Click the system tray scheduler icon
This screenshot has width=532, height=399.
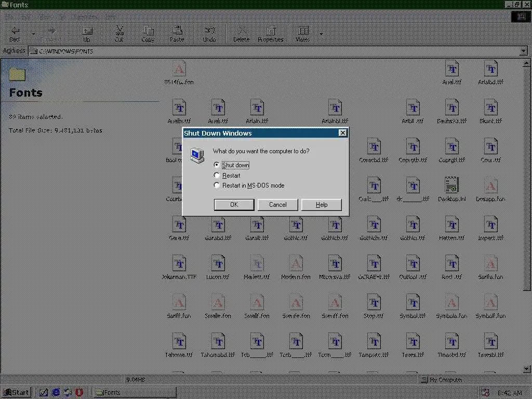[x=485, y=393]
